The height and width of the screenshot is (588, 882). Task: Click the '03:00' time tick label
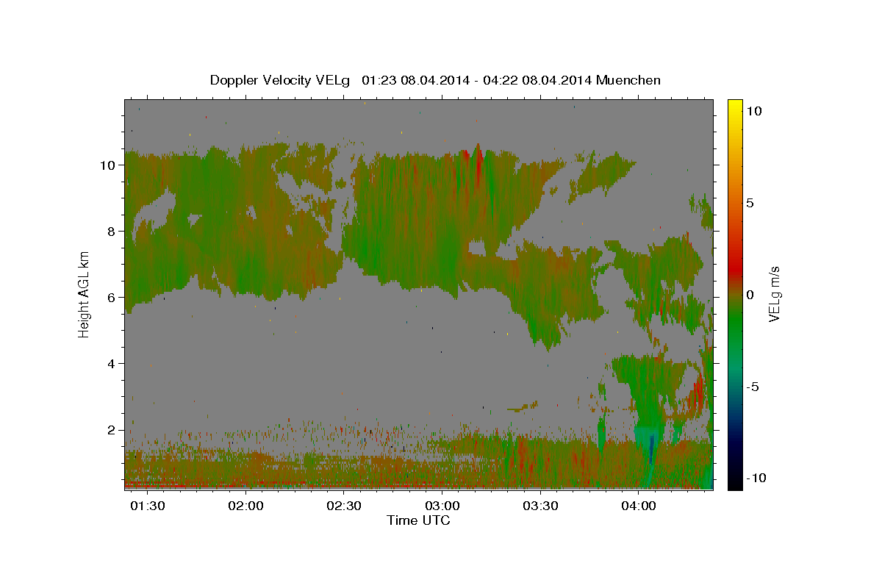tap(442, 506)
